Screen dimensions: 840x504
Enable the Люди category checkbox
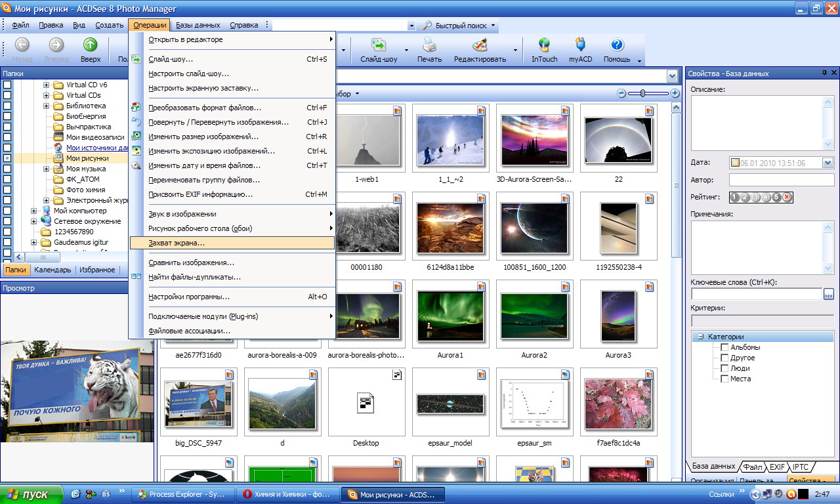(724, 369)
